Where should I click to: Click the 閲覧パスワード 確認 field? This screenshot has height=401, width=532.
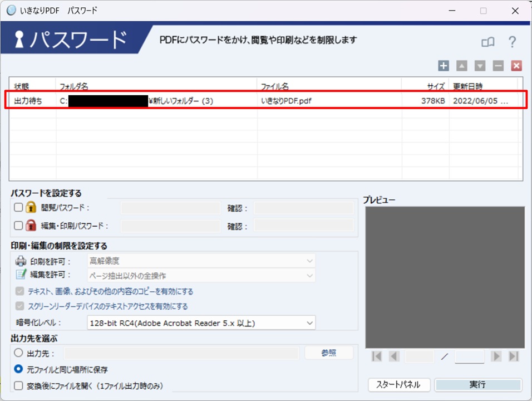click(304, 208)
